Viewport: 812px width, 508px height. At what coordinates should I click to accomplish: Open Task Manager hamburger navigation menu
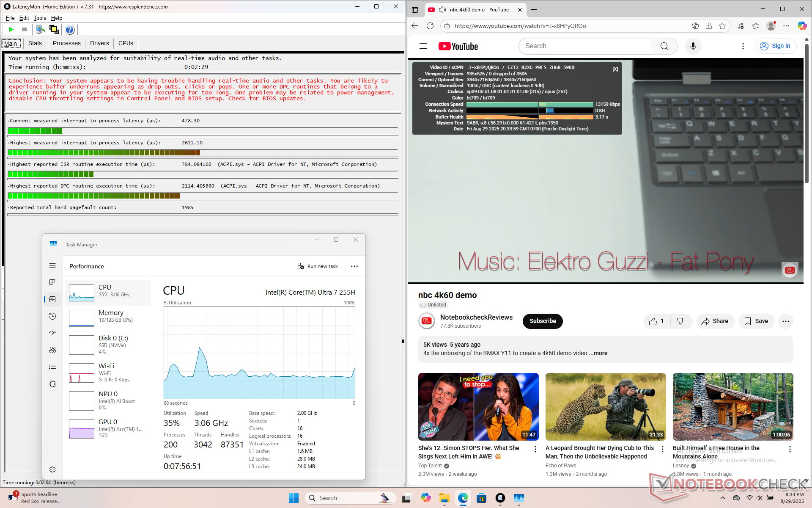coord(52,266)
